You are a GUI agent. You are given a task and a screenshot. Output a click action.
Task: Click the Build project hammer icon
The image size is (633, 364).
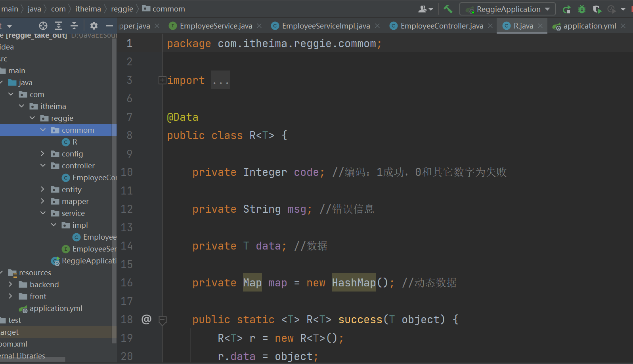[x=448, y=9]
